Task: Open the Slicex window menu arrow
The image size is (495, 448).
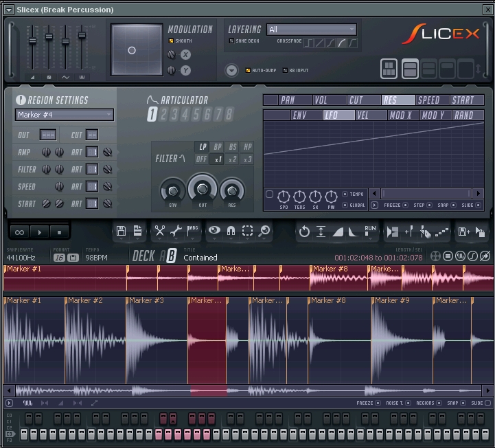Action: point(9,10)
